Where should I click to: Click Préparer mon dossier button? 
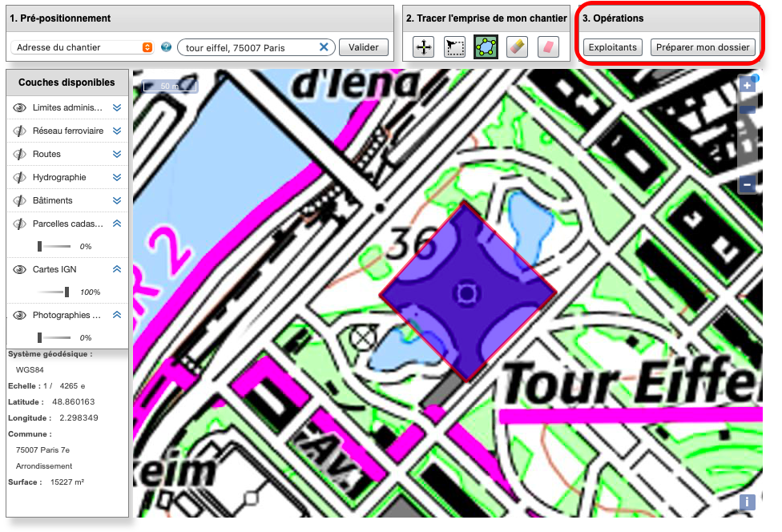click(x=703, y=47)
